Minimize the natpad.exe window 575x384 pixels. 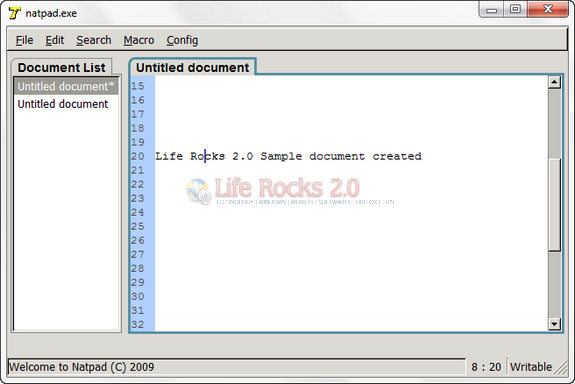(491, 10)
